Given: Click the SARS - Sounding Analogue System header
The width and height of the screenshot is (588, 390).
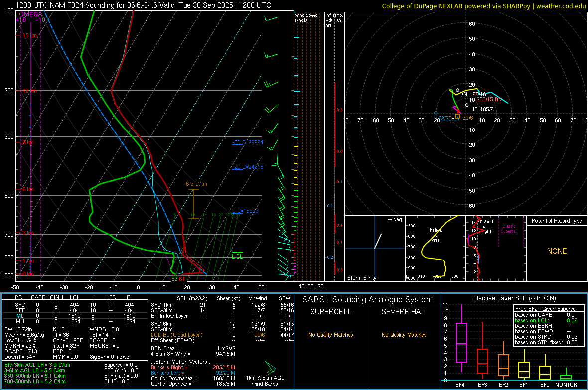Looking at the screenshot, I should [367, 299].
